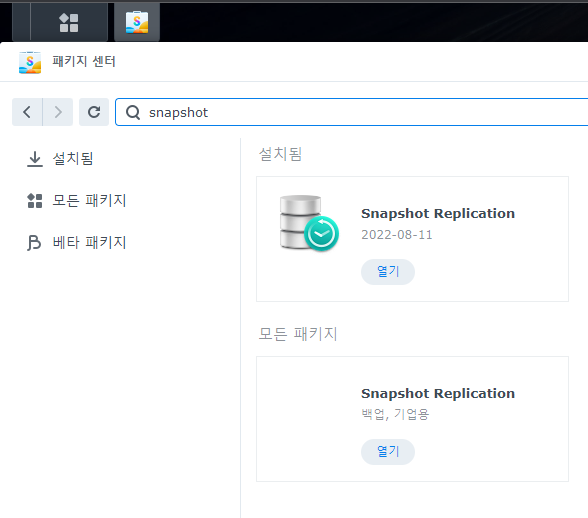Click the installed Snapshot Replication database icon
The width and height of the screenshot is (588, 518).
(309, 223)
